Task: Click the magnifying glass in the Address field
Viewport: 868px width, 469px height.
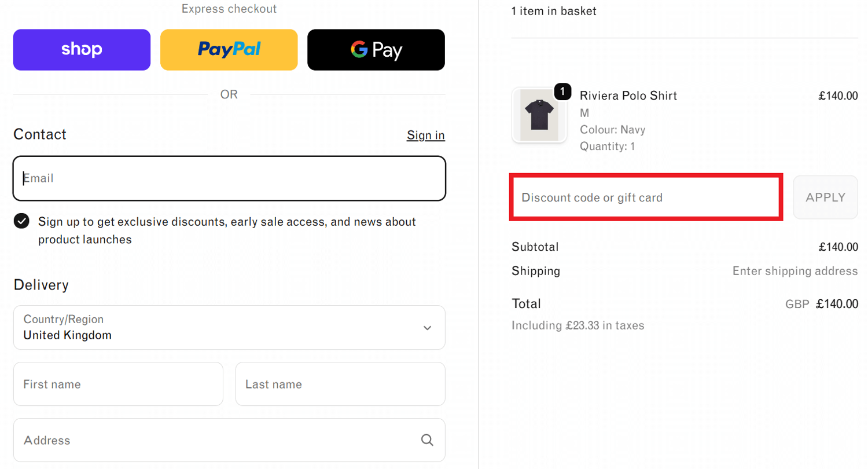Action: [x=426, y=439]
